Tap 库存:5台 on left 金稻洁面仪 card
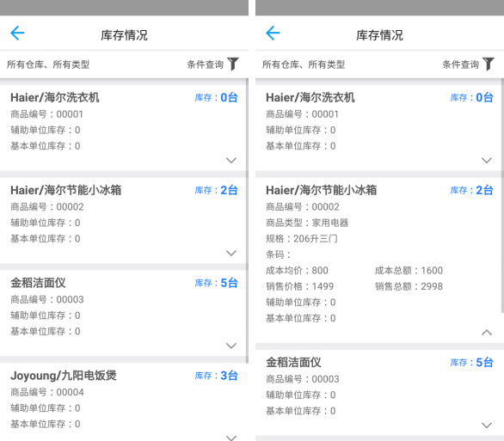504x441 pixels. click(216, 283)
